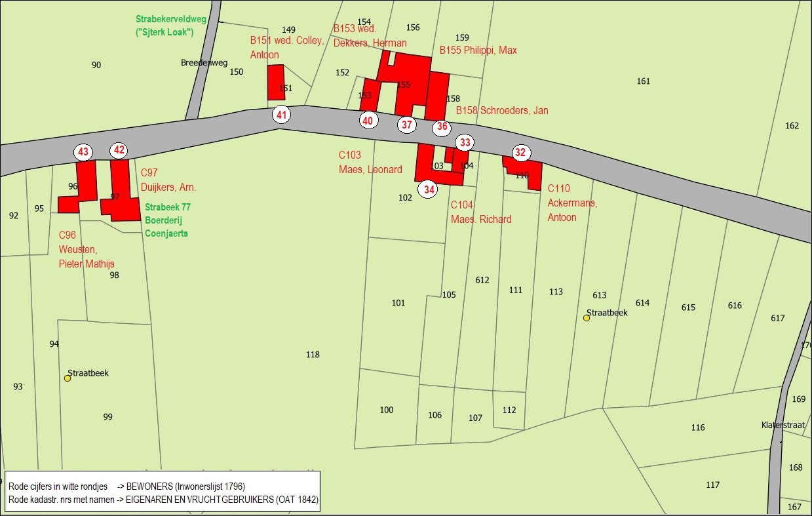The width and height of the screenshot is (812, 516).
Task: Click the parcel numbered 118
Action: pyautogui.click(x=313, y=355)
